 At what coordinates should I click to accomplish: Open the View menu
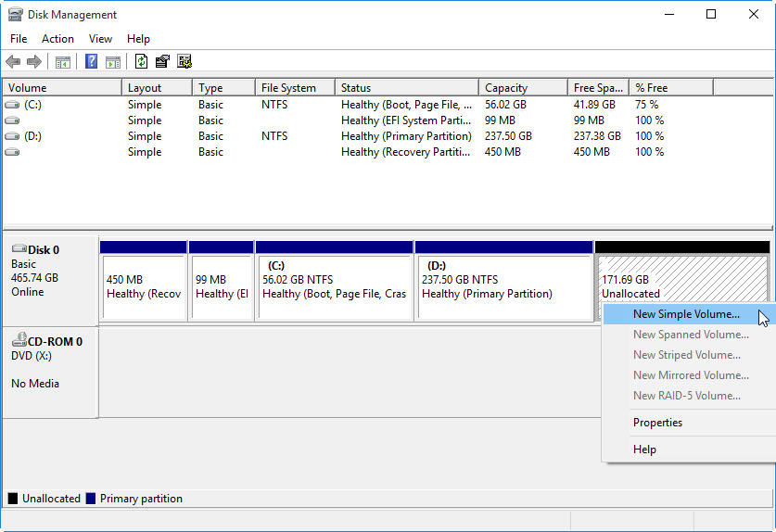point(100,39)
